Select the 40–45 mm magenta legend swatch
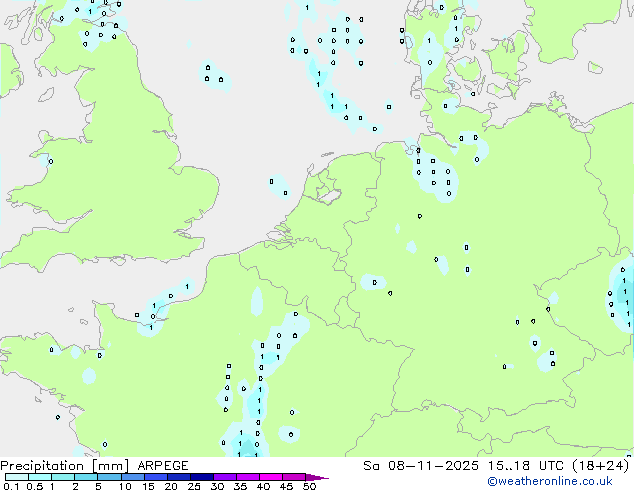Screen dimensions: 634x490 [271, 477]
